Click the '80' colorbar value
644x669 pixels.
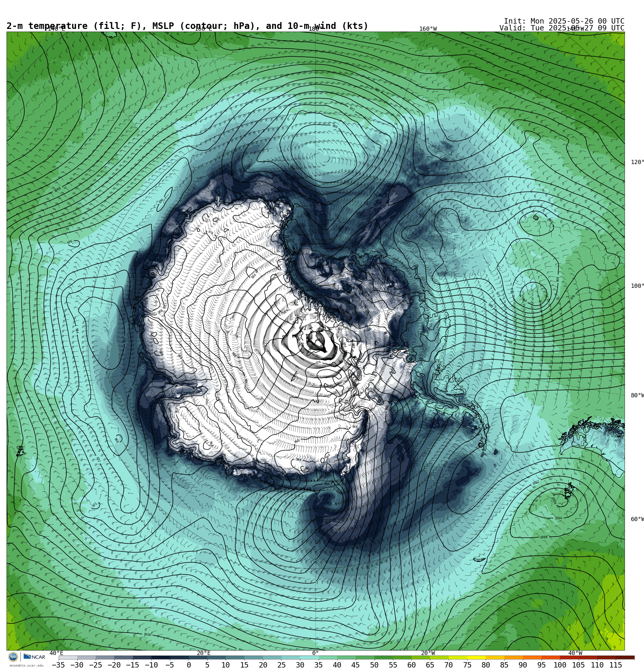486,665
